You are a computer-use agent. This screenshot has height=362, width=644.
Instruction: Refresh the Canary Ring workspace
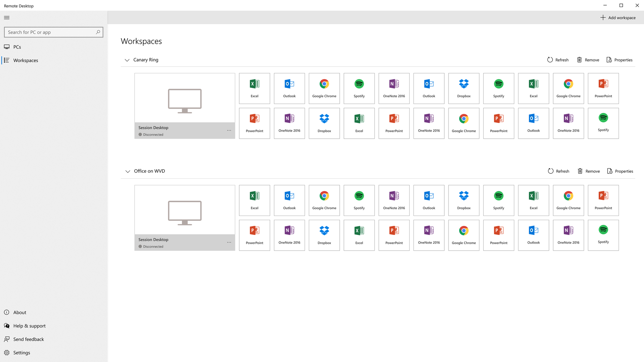click(x=558, y=60)
